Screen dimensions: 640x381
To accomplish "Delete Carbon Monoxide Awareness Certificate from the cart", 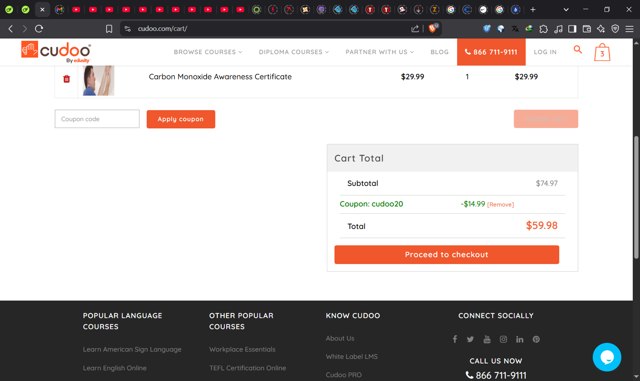I will click(67, 79).
